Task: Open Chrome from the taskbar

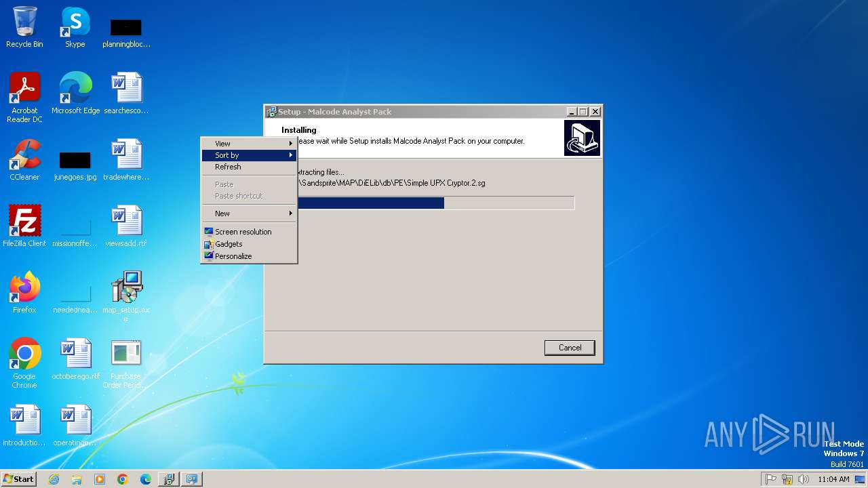Action: [123, 479]
